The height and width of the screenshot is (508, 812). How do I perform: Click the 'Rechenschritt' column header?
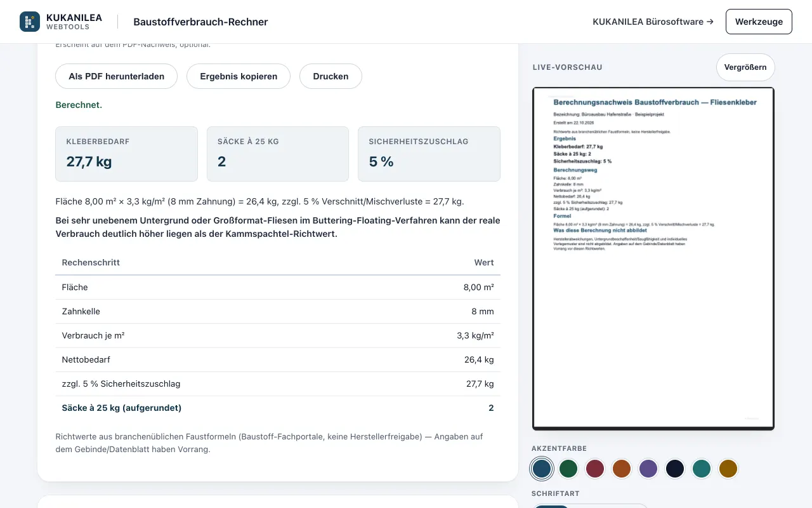point(91,262)
